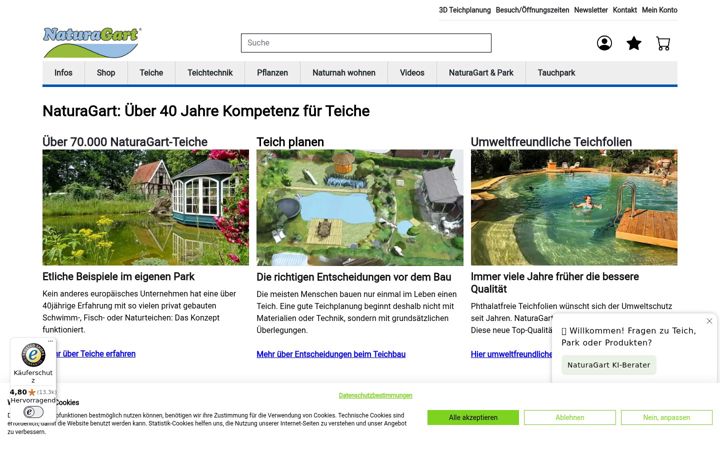Click heading 'Umweltfreundliche Teichfolien'

(x=551, y=142)
